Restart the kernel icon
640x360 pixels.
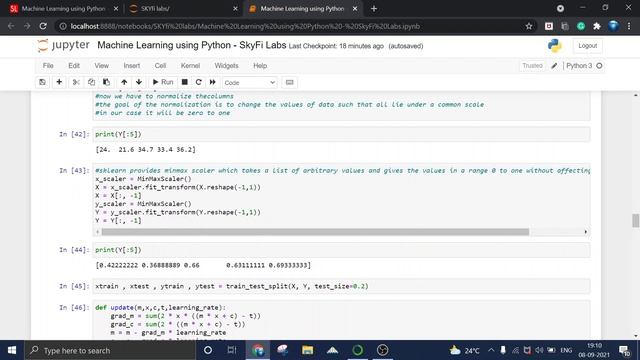[x=198, y=82]
